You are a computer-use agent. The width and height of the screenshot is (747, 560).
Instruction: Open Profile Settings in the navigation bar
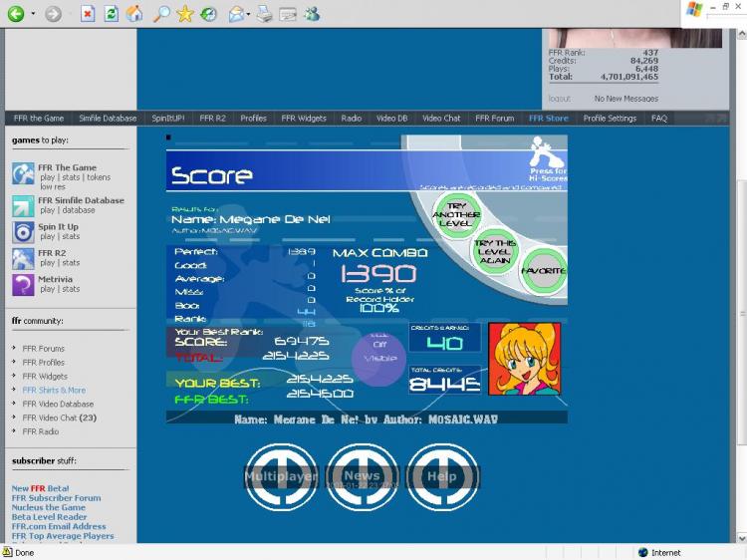610,119
